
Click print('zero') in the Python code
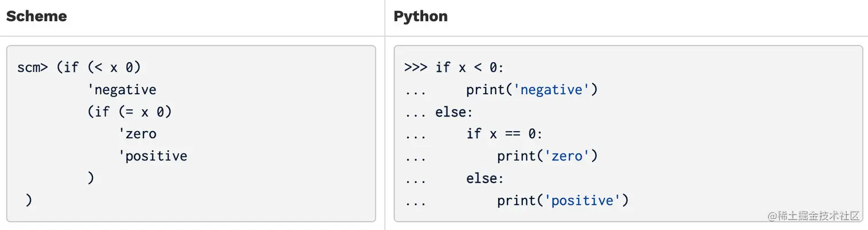pos(548,156)
